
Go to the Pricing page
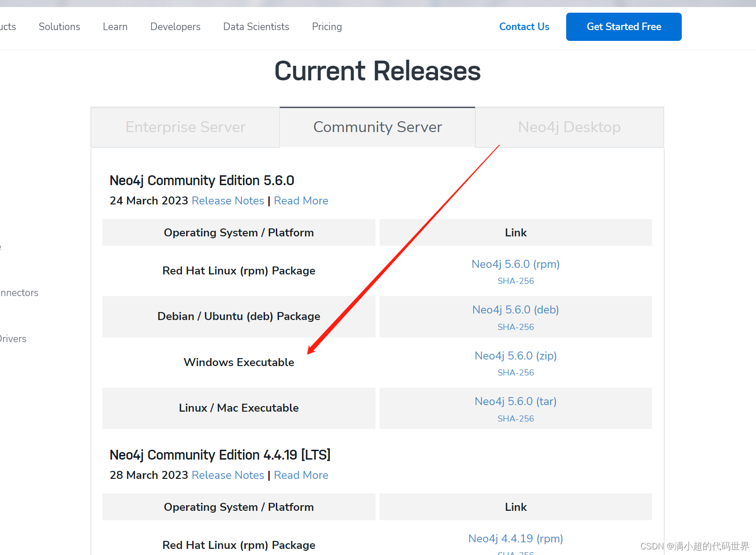[x=327, y=27]
